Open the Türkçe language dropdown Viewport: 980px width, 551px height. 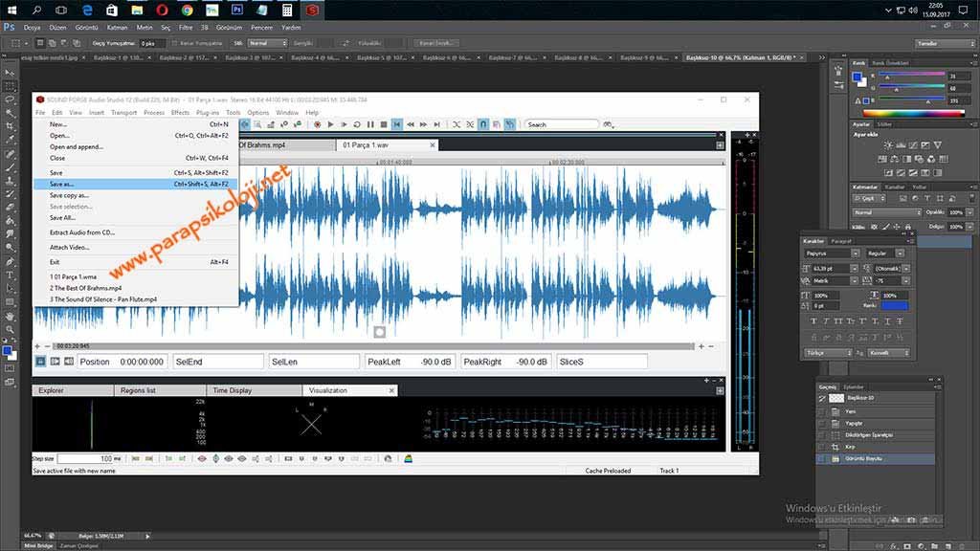click(828, 353)
